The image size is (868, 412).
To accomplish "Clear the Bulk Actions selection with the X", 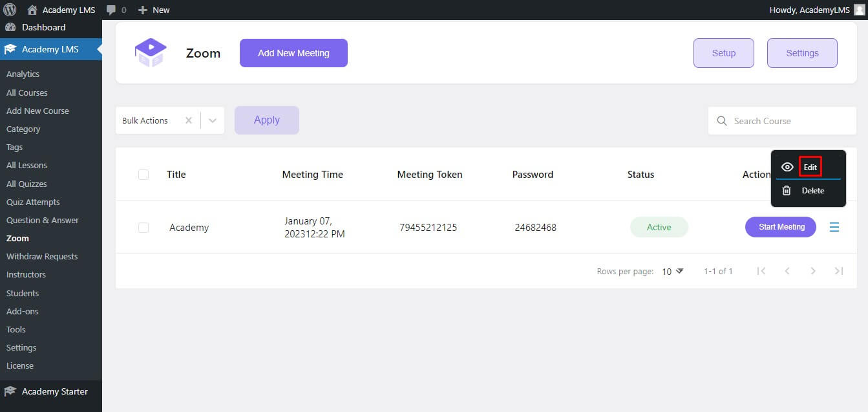I will tap(188, 120).
